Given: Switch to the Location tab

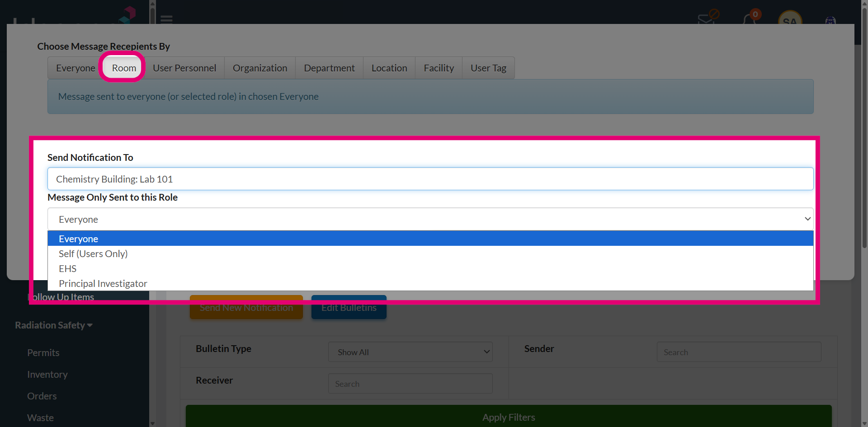Looking at the screenshot, I should click(x=389, y=68).
